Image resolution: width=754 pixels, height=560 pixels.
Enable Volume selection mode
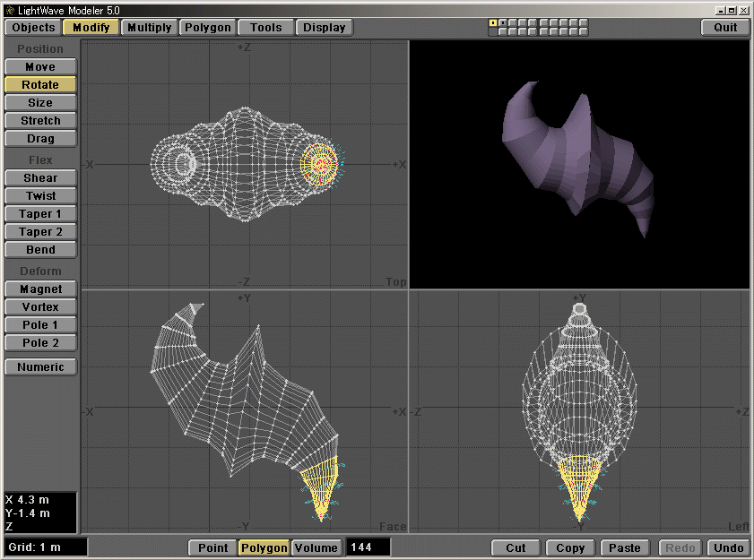click(316, 547)
